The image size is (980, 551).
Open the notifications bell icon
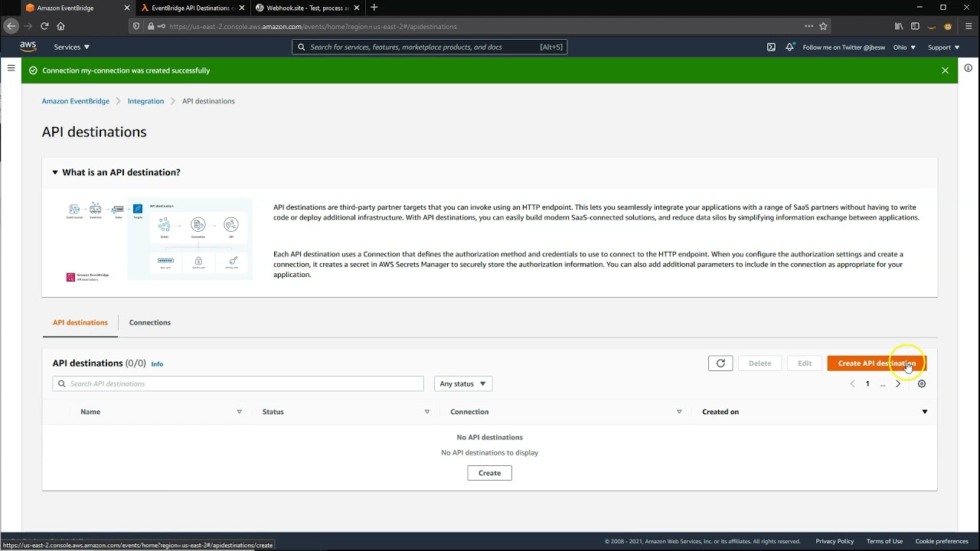pyautogui.click(x=789, y=47)
